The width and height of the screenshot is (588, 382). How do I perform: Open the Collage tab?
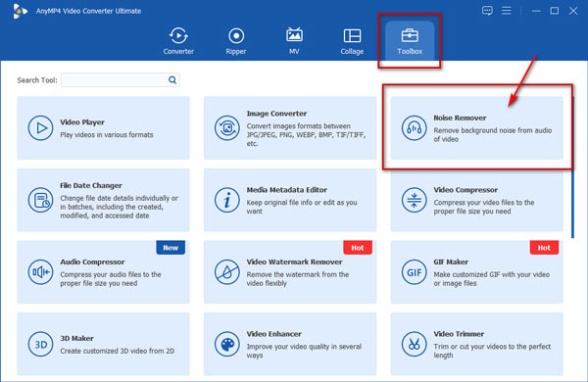[352, 41]
